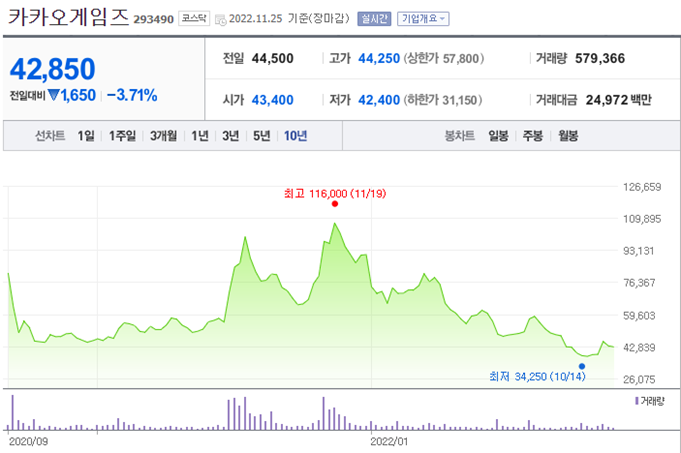This screenshot has width=681, height=453.
Task: Click the current price 42,850
Action: [53, 69]
